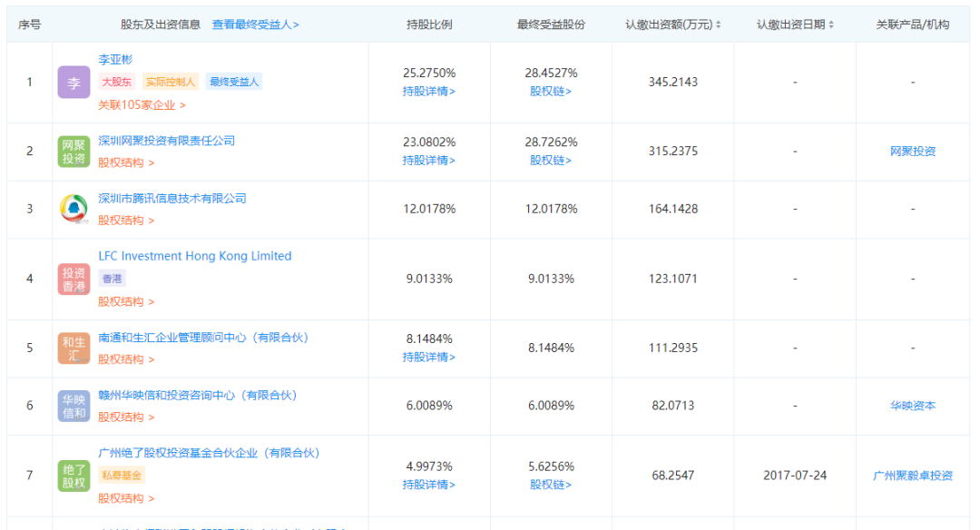
Task: Open 持股详情 for 23.0802% row
Action: click(428, 161)
